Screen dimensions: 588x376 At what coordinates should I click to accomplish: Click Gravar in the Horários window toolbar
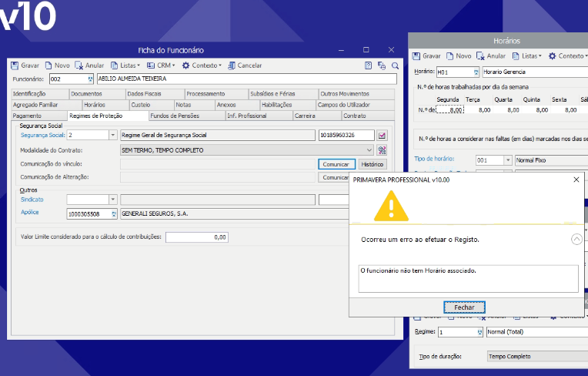click(x=426, y=56)
